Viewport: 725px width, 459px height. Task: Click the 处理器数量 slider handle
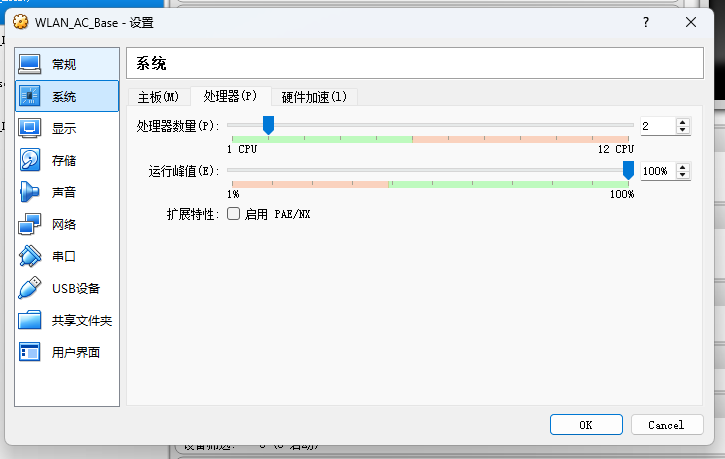pos(268,125)
